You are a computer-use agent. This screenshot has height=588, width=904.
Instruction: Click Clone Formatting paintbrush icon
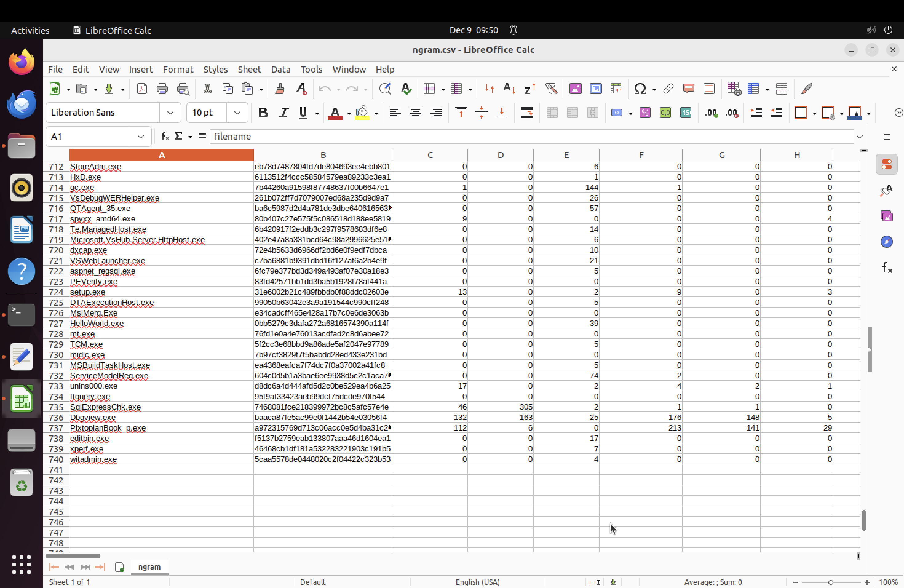280,89
